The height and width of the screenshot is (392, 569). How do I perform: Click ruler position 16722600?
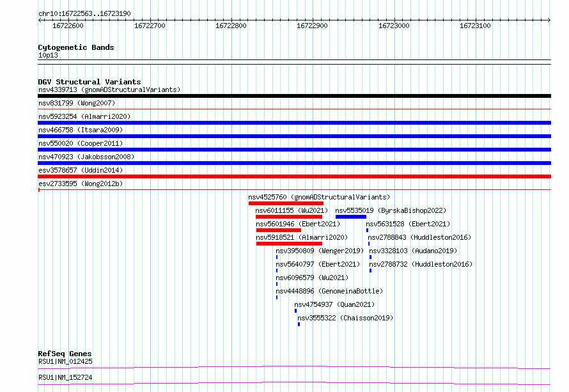68,26
